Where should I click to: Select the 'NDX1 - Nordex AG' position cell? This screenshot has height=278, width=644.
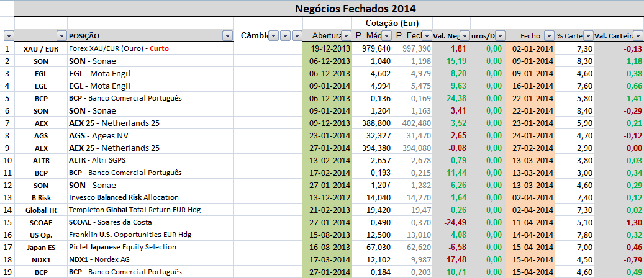[150, 259]
